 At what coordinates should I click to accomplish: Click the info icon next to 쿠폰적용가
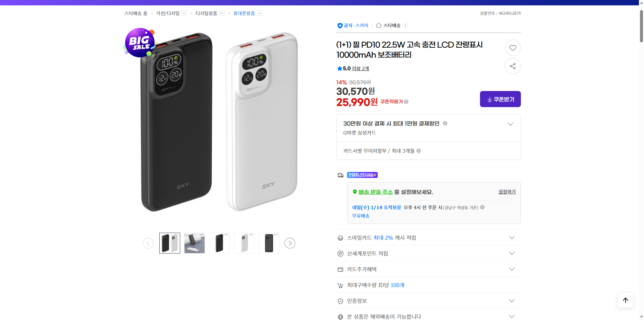(x=406, y=101)
